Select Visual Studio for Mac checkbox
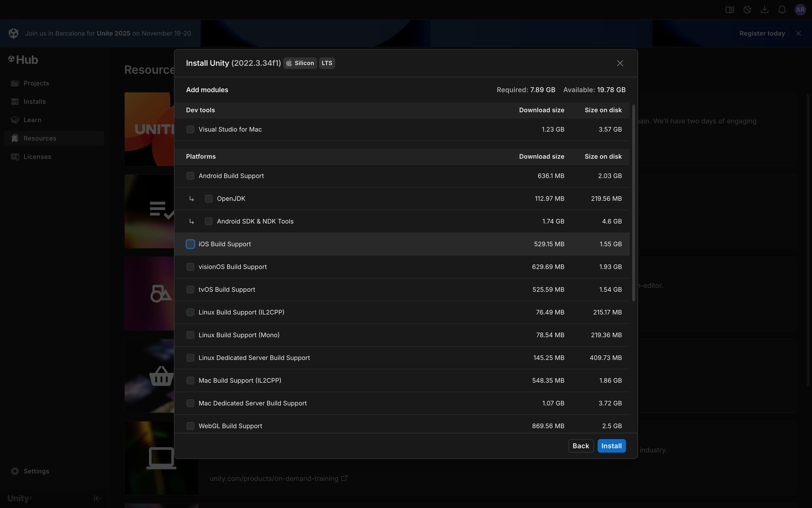 (x=190, y=130)
